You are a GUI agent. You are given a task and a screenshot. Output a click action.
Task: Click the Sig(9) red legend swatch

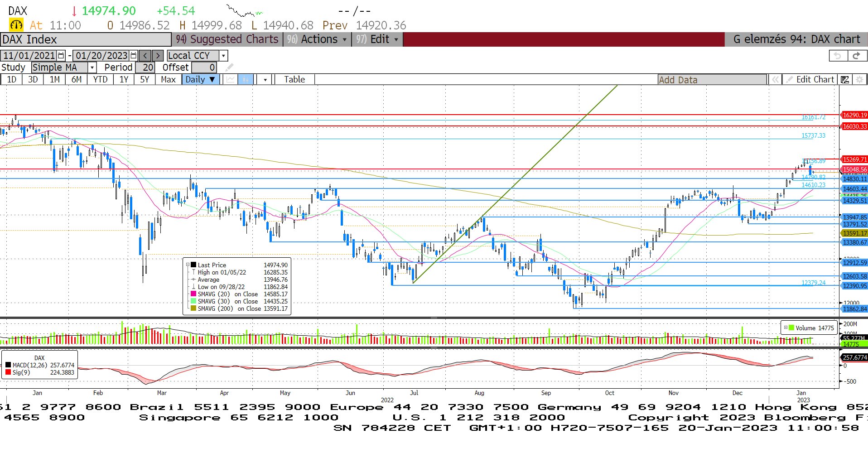[8, 372]
